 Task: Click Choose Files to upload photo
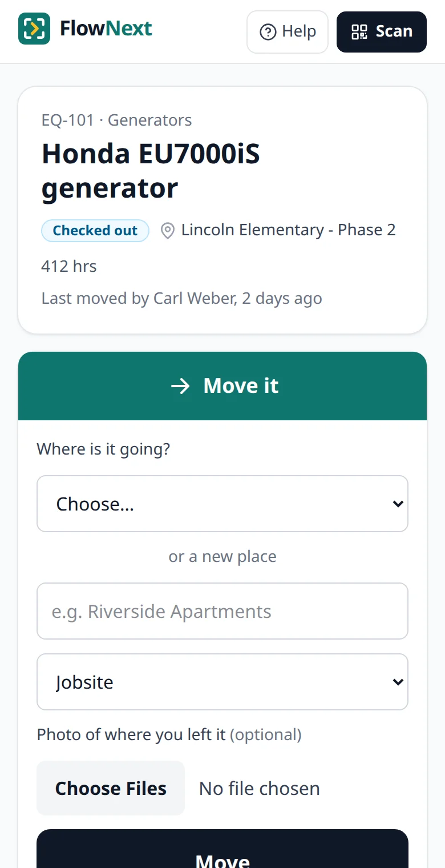[111, 788]
